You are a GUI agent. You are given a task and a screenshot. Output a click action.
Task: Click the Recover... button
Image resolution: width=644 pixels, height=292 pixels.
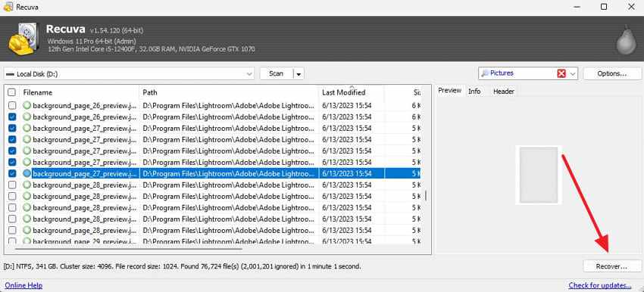click(x=612, y=266)
